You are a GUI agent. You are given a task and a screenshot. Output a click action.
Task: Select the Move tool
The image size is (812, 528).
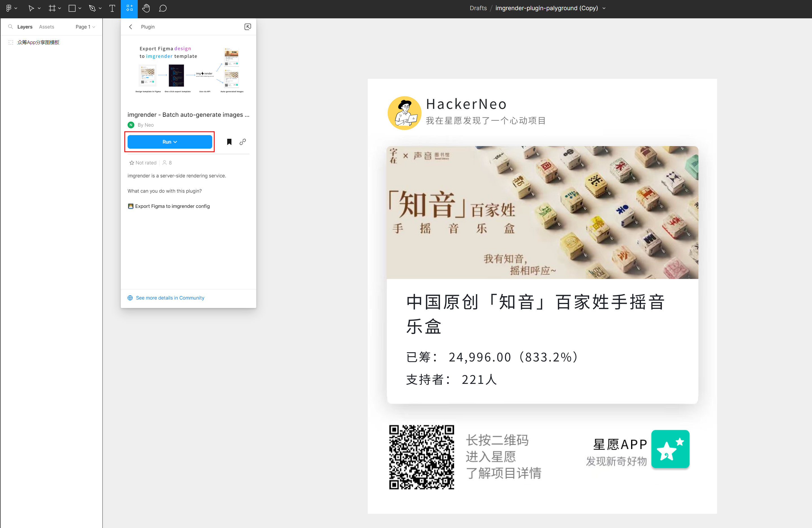coord(31,8)
